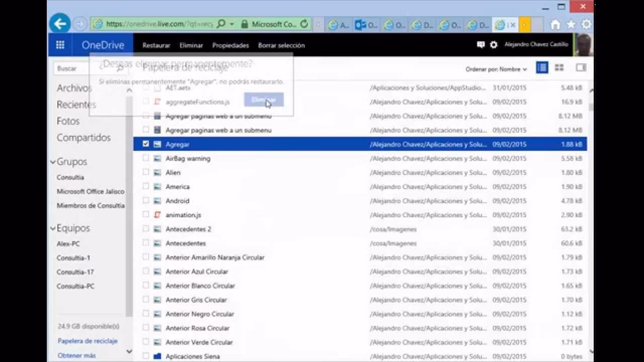This screenshot has height=362, width=644.
Task: Click Propiedades in the command bar
Action: coord(230,45)
